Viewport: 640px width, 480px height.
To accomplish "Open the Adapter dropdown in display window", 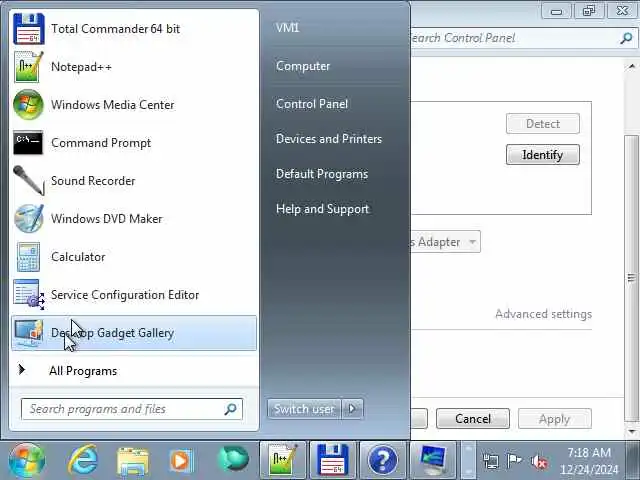I will (x=473, y=242).
